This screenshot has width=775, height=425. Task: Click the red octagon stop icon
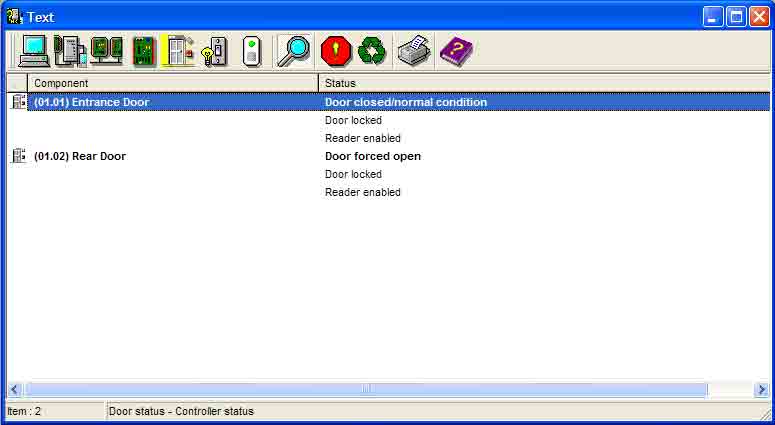tap(336, 51)
